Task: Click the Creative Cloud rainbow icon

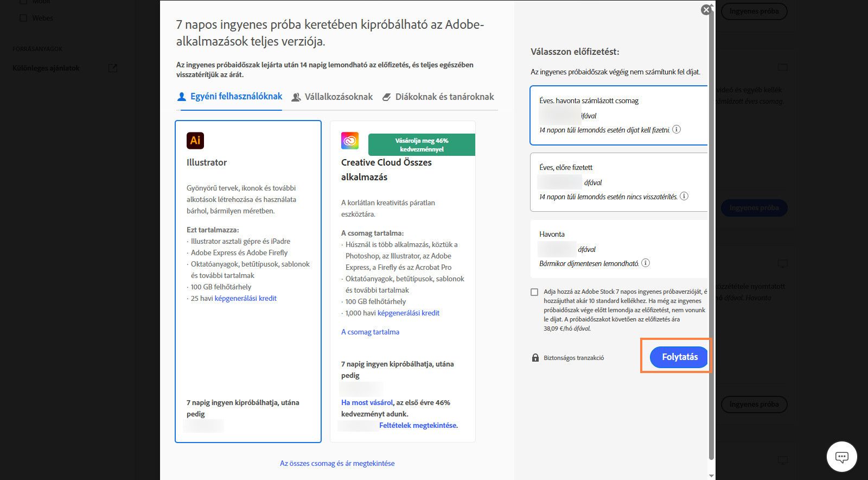Action: click(x=350, y=141)
